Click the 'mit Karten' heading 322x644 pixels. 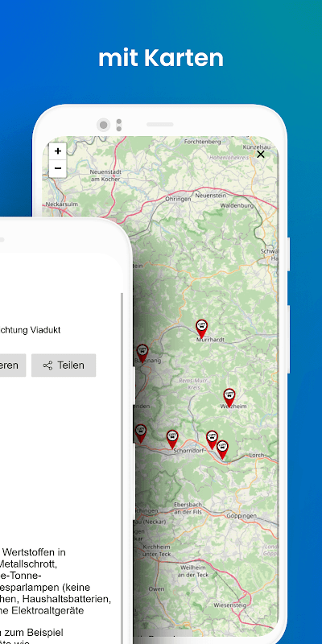[161, 58]
